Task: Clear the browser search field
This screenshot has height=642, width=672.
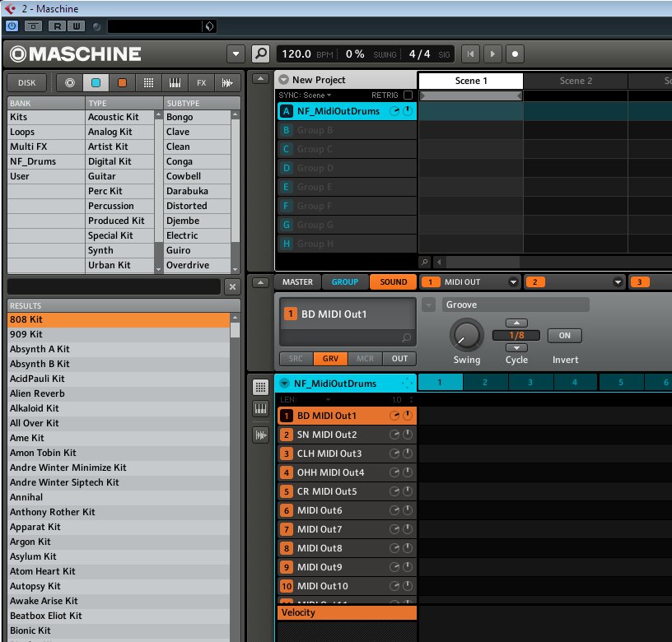Action: pos(232,286)
